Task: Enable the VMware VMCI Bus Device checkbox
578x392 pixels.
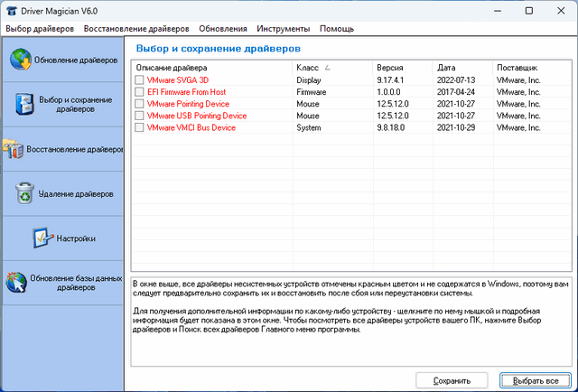Action: pos(139,127)
